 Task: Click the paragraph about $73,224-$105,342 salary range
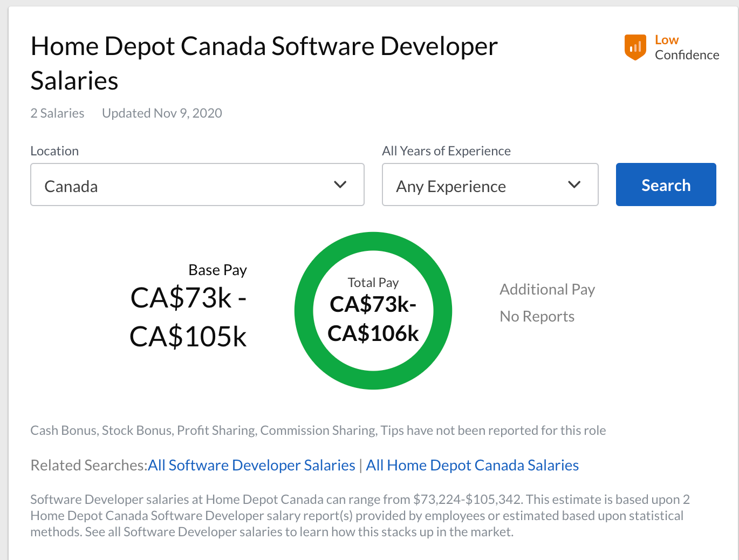(x=360, y=516)
